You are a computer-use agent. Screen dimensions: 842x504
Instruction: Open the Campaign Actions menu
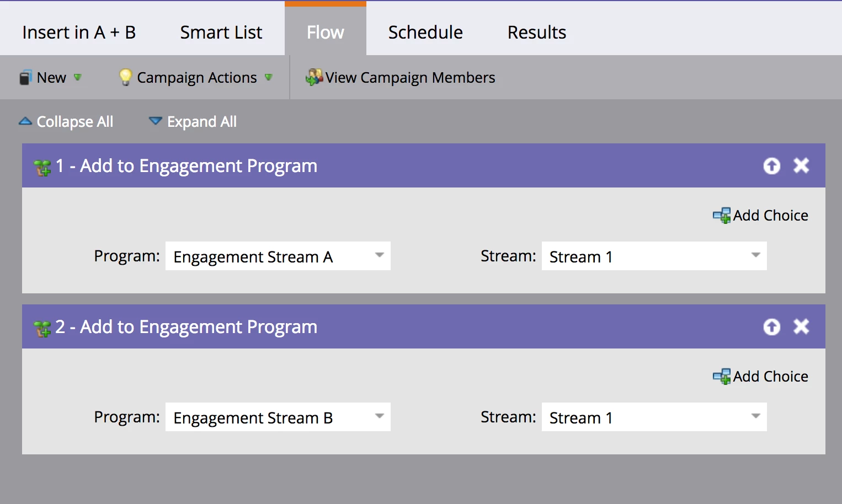click(x=196, y=78)
